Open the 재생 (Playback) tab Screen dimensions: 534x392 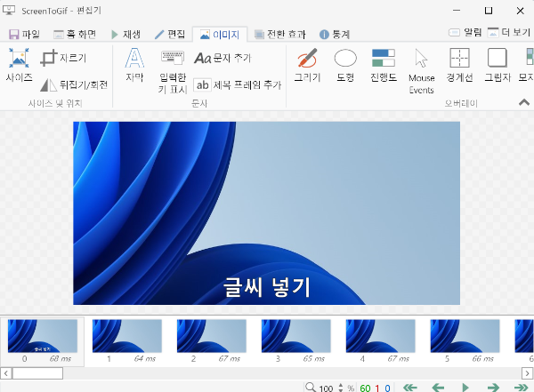[x=125, y=34]
